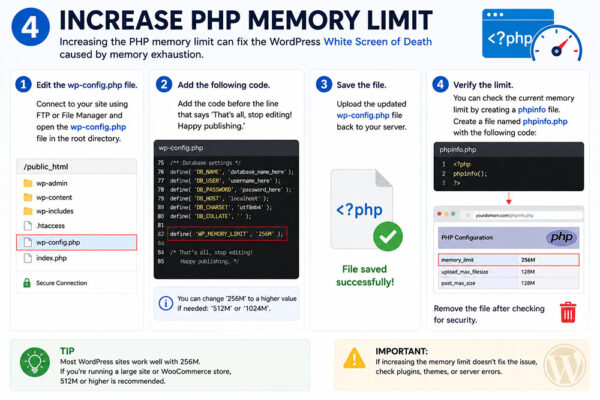600x400 pixels.
Task: Click the green lightbulb tip icon
Action: pyautogui.click(x=35, y=362)
